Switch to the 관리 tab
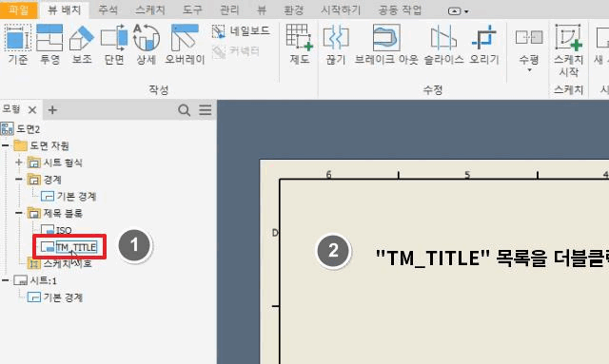 coord(229,10)
